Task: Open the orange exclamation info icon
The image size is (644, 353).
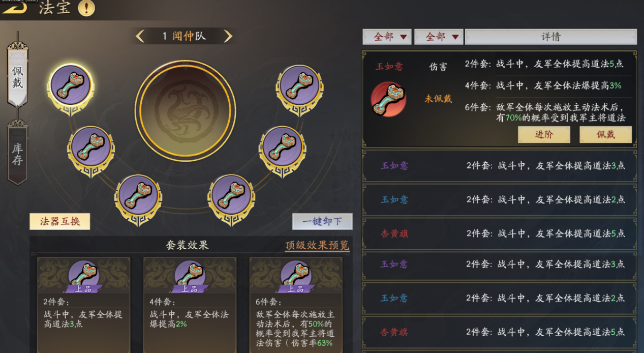Action: (86, 8)
